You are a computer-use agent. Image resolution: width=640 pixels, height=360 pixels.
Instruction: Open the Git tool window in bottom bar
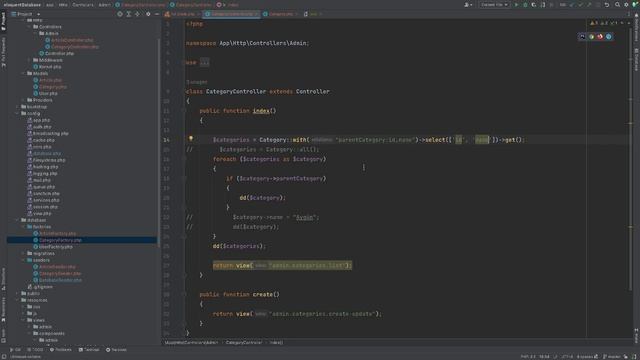tap(15, 350)
